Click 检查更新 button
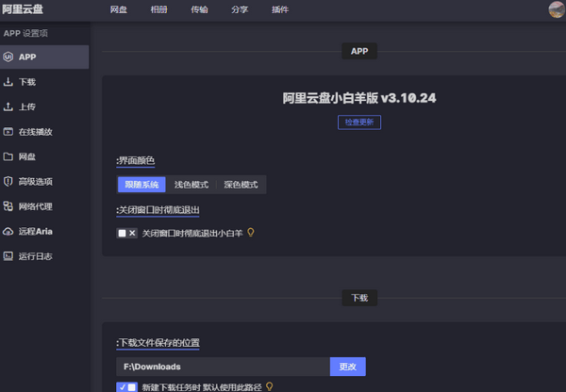This screenshot has height=392, width=566. [x=359, y=122]
